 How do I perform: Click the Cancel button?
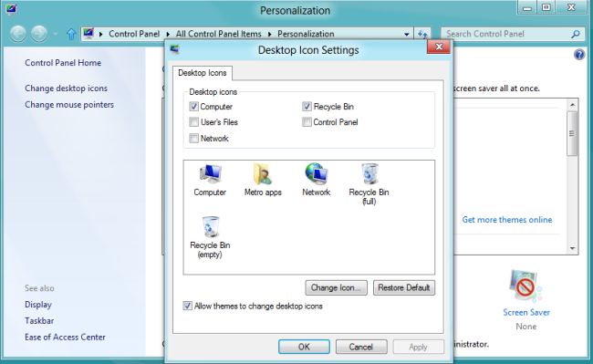(x=361, y=347)
